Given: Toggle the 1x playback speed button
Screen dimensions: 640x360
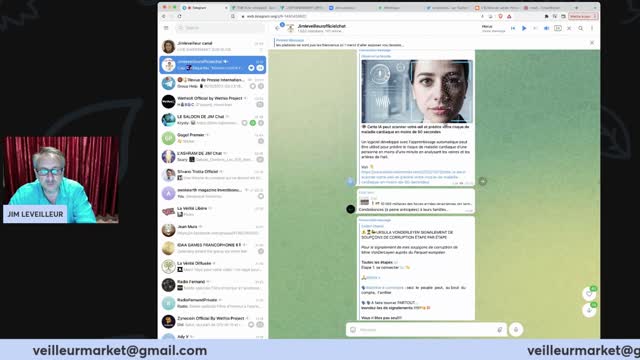Looking at the screenshot, I should [558, 28].
